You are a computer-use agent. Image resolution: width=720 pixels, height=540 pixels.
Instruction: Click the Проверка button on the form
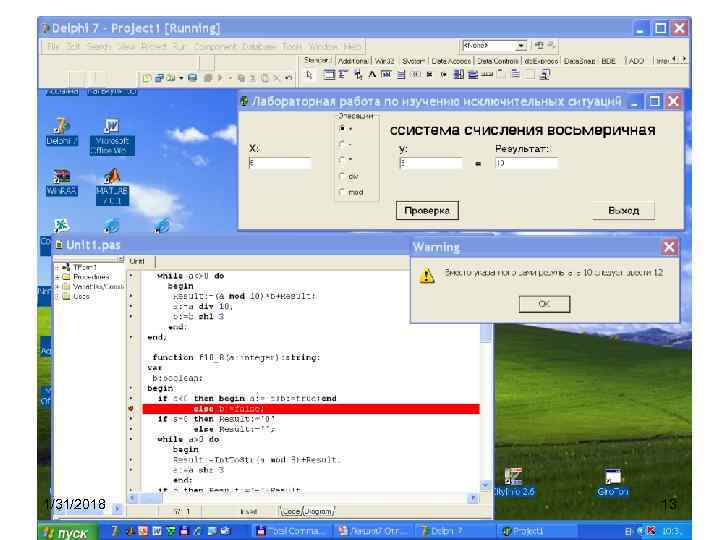(x=427, y=210)
